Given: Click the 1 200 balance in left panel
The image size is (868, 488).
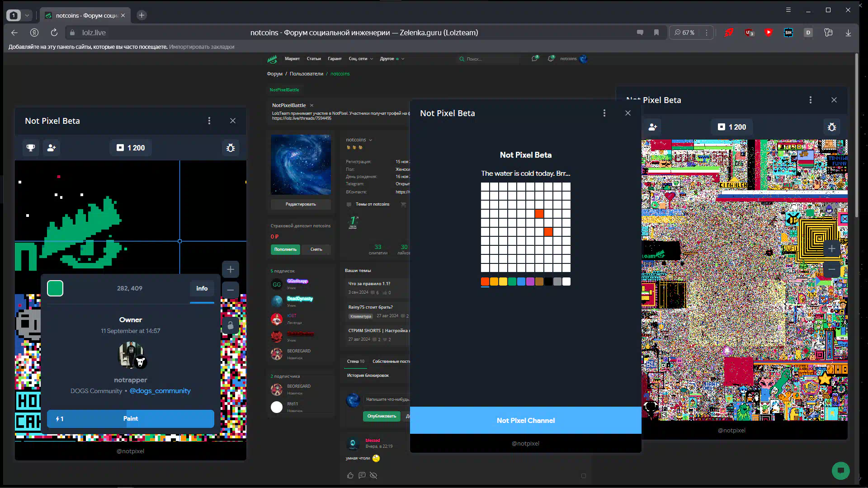Looking at the screenshot, I should (131, 148).
